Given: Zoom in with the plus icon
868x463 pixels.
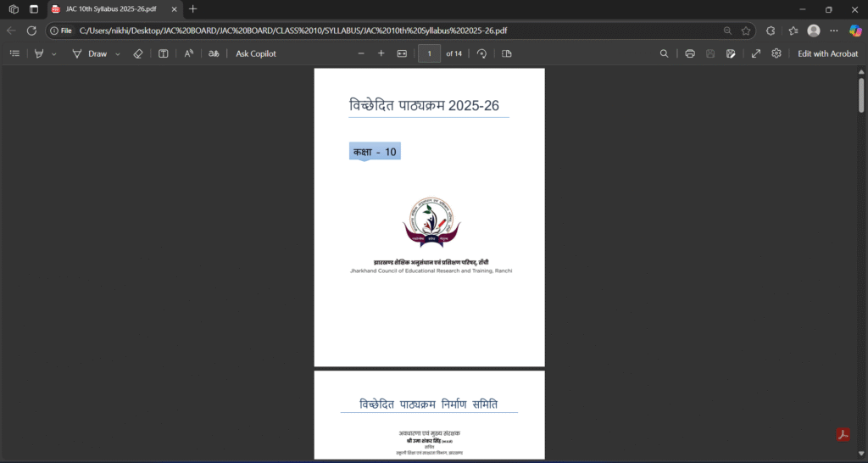Looking at the screenshot, I should point(381,53).
